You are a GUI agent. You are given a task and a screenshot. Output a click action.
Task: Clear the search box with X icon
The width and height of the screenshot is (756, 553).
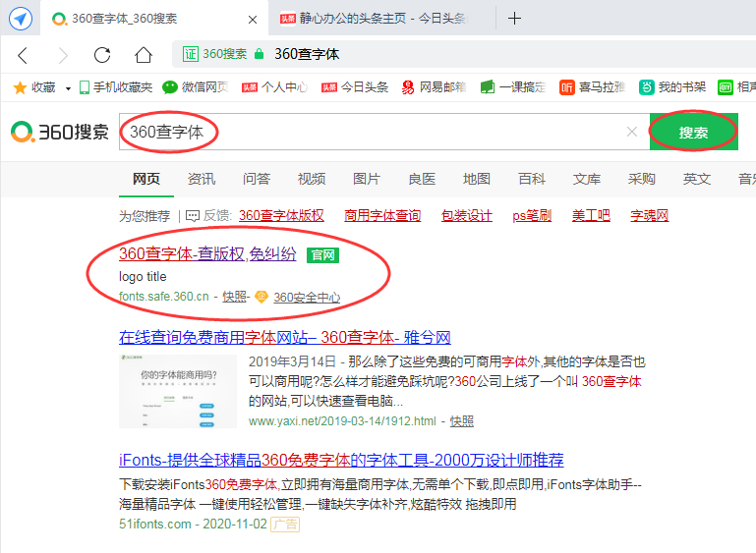(x=631, y=132)
